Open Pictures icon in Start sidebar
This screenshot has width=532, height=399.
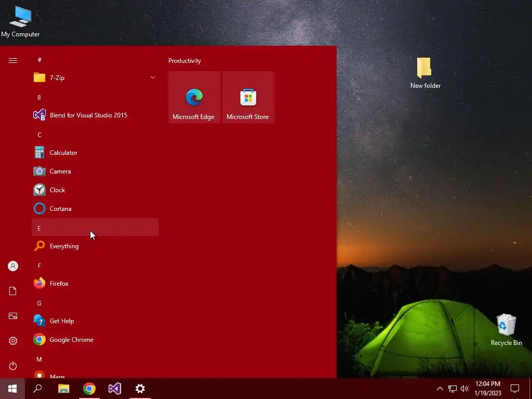click(x=13, y=316)
